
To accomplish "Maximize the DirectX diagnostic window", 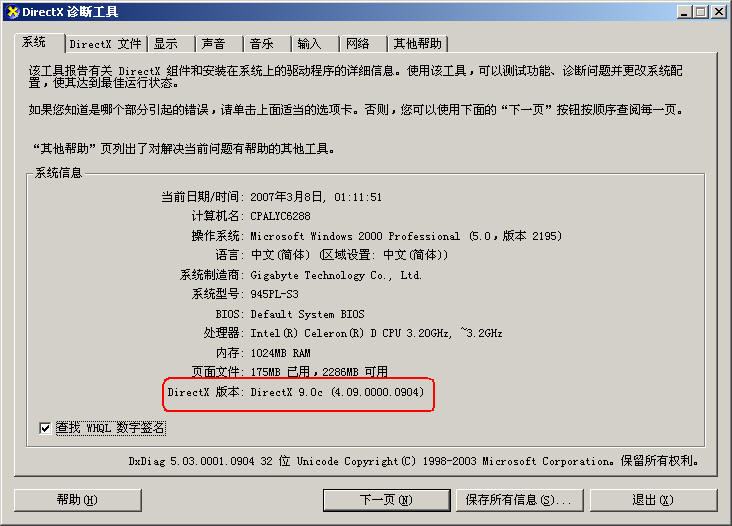I will [x=700, y=12].
